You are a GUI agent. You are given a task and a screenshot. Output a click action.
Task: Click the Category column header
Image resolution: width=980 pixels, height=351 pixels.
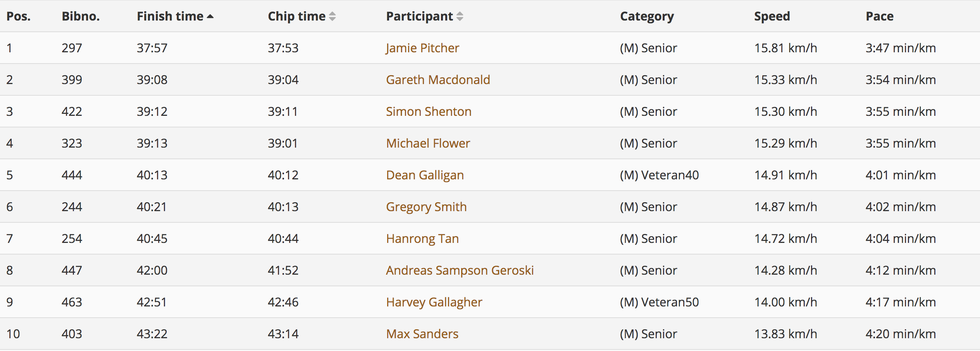(647, 16)
